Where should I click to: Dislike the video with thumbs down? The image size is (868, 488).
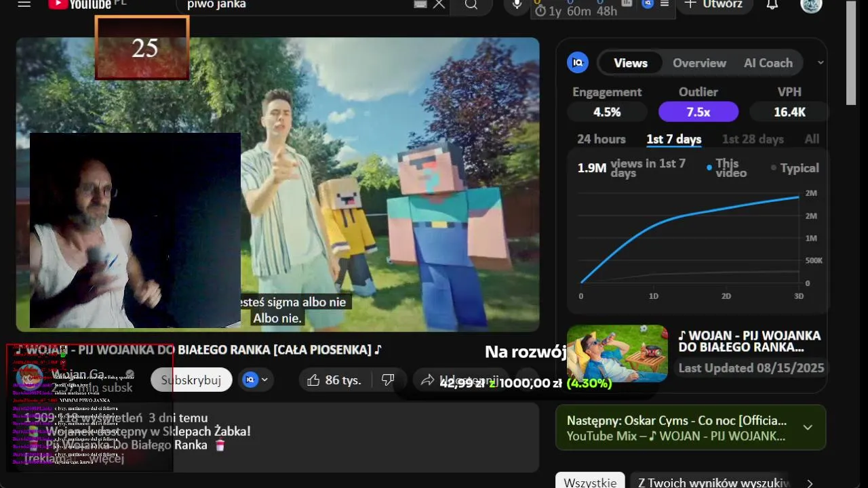[x=388, y=380]
